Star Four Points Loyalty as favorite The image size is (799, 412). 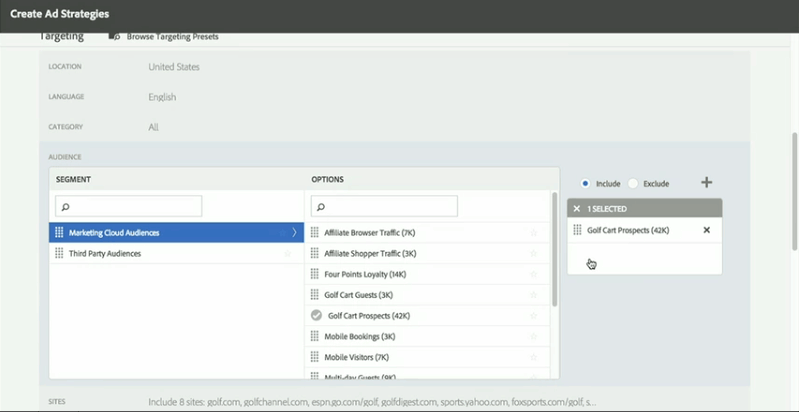(534, 274)
